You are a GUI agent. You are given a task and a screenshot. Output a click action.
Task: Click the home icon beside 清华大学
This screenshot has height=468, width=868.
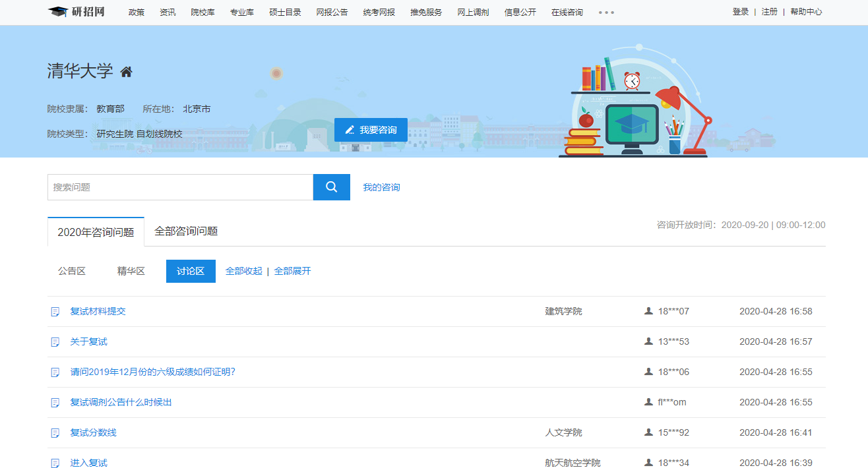(126, 72)
